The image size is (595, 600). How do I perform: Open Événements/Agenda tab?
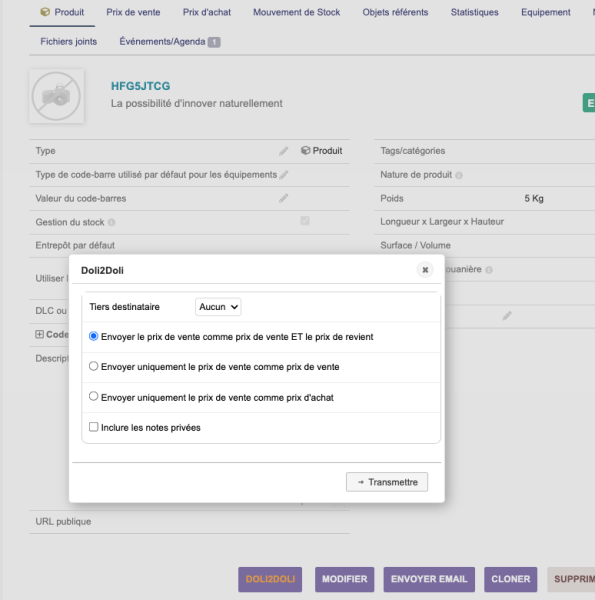click(x=170, y=41)
